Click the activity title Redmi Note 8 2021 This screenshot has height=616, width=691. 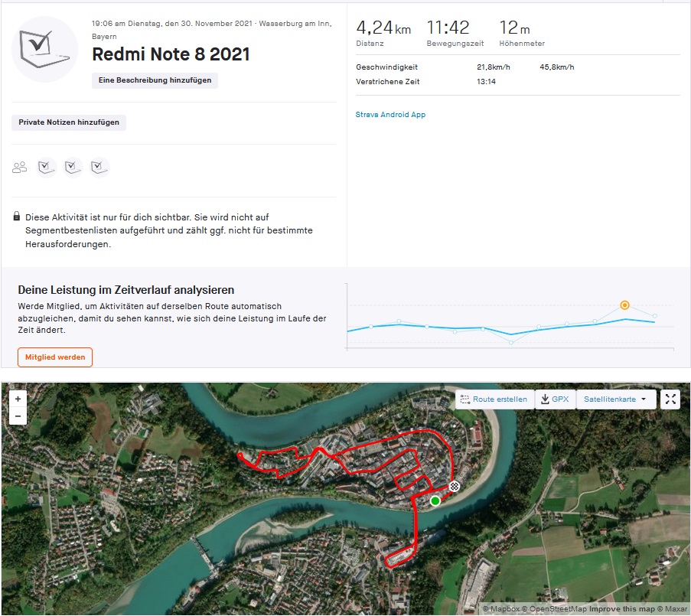pos(171,54)
